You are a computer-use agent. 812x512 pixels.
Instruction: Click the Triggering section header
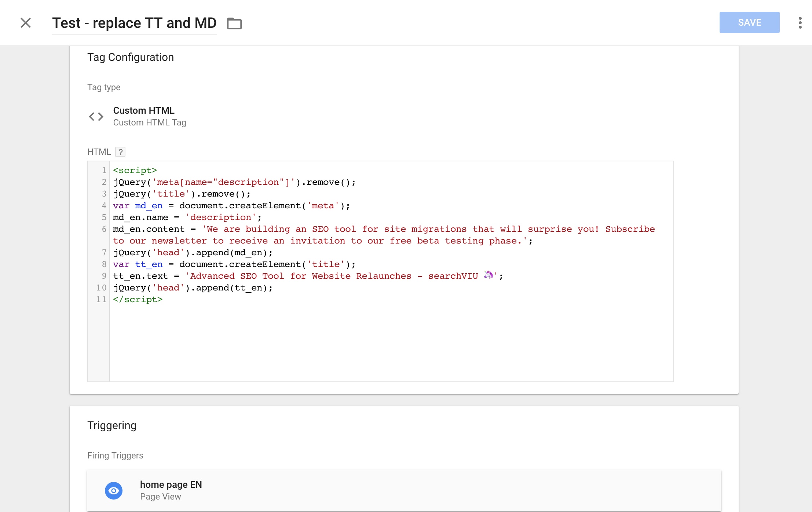111,425
